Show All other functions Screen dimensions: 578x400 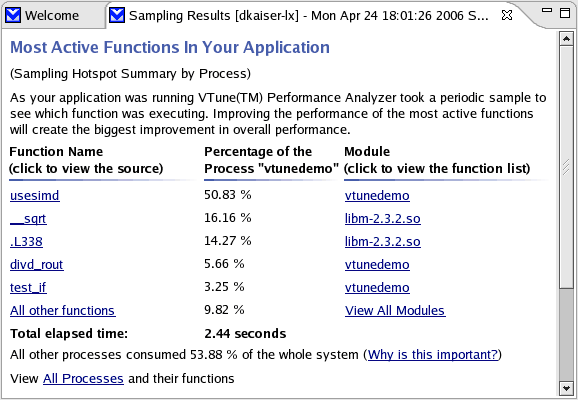coord(63,310)
